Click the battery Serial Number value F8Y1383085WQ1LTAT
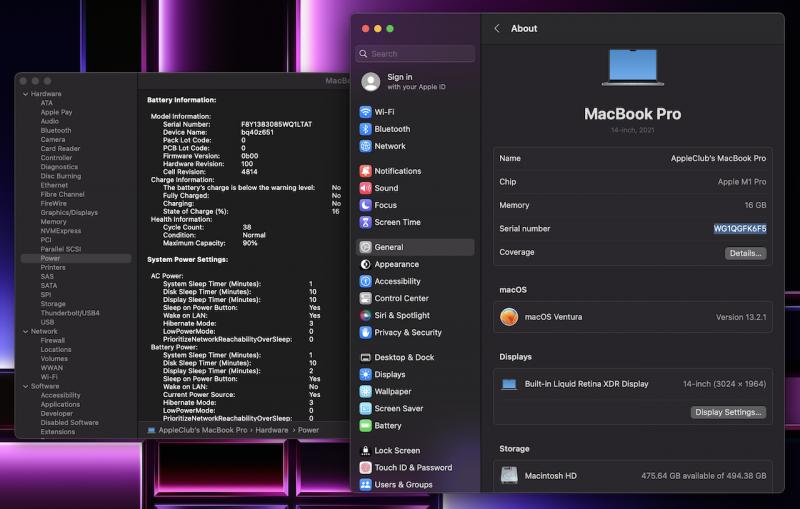The height and width of the screenshot is (509, 800). click(x=277, y=124)
